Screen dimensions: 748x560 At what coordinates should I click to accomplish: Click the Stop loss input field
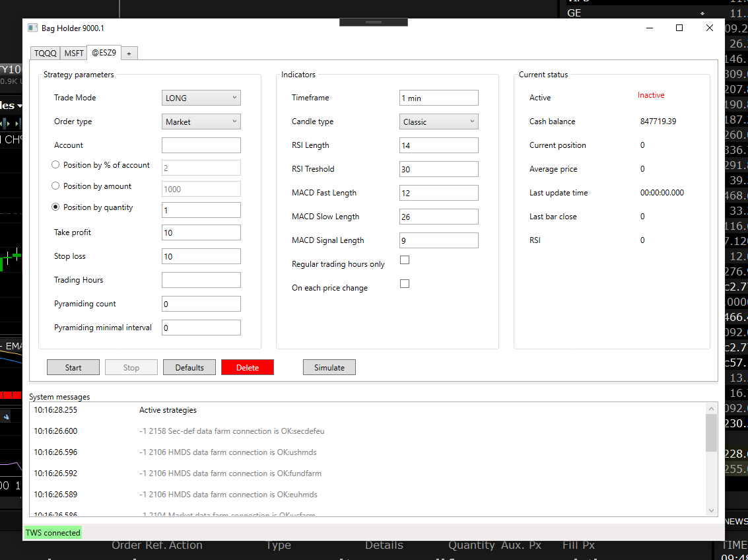click(201, 256)
